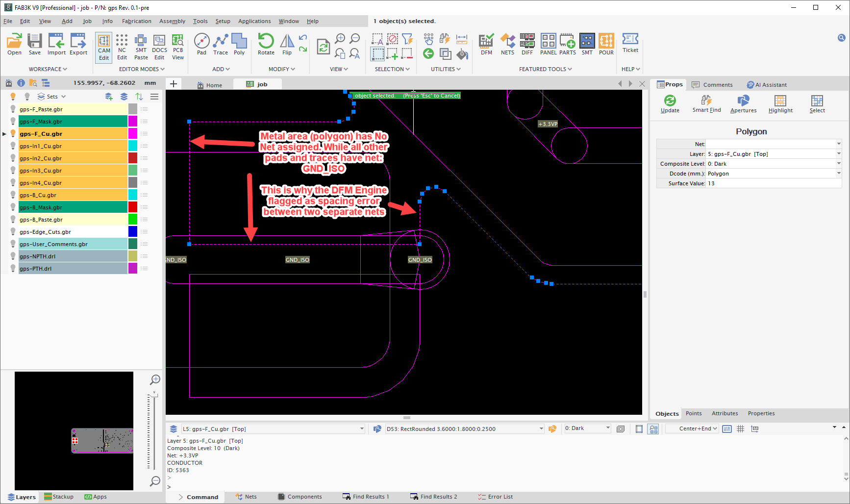Open the PANEL tool
The height and width of the screenshot is (504, 850).
tap(548, 44)
